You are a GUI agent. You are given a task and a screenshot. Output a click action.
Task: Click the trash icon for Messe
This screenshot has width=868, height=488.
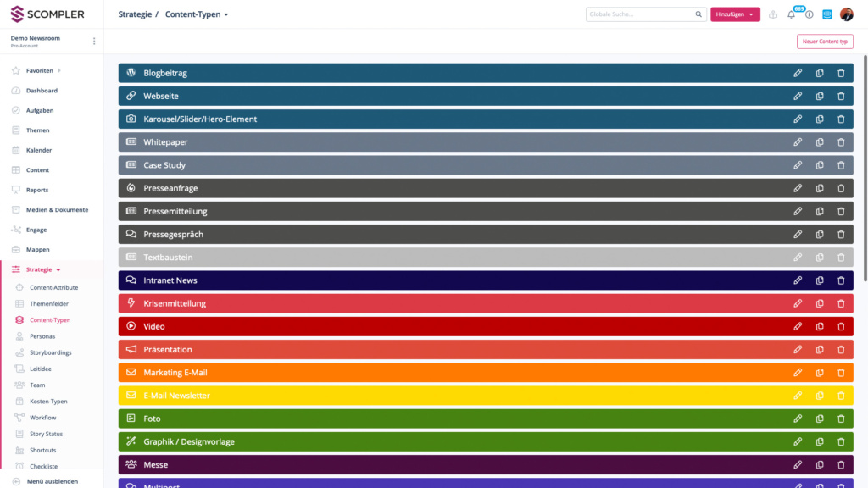(841, 464)
